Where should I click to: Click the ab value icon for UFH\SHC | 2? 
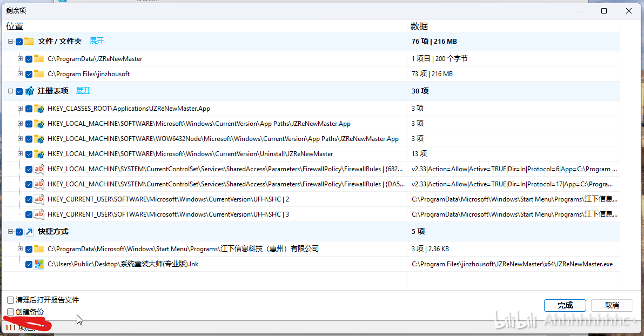[x=39, y=200]
